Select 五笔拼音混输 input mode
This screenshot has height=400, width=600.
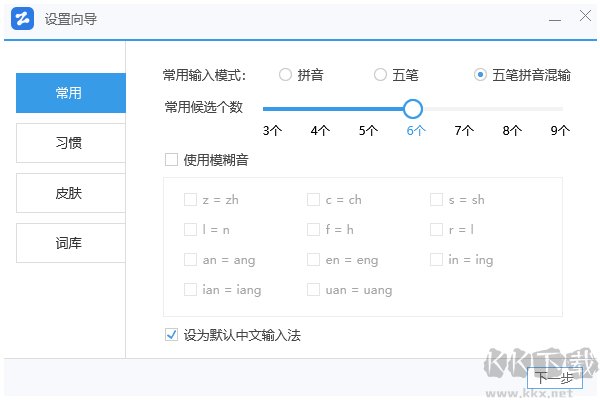click(x=481, y=75)
